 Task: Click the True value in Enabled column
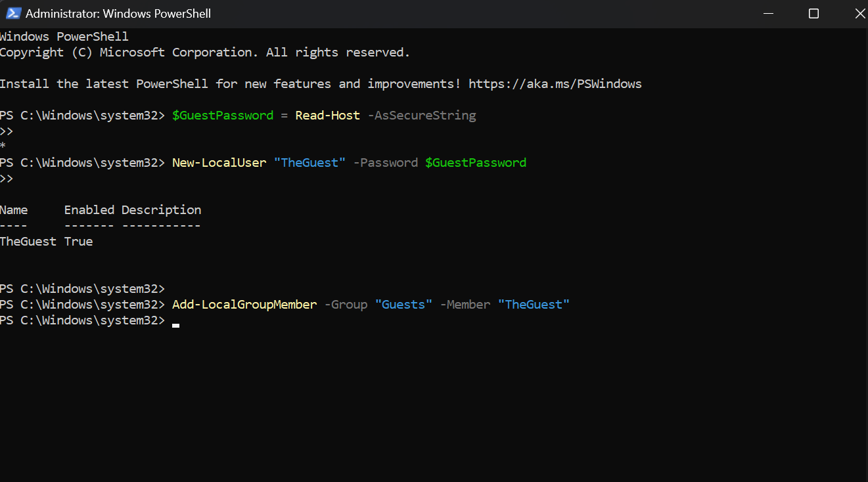(x=78, y=241)
